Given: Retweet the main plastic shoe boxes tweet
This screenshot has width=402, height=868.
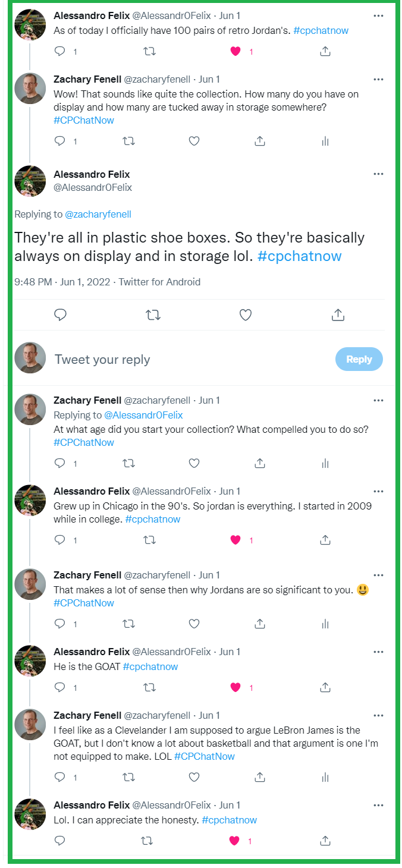Looking at the screenshot, I should 153,315.
